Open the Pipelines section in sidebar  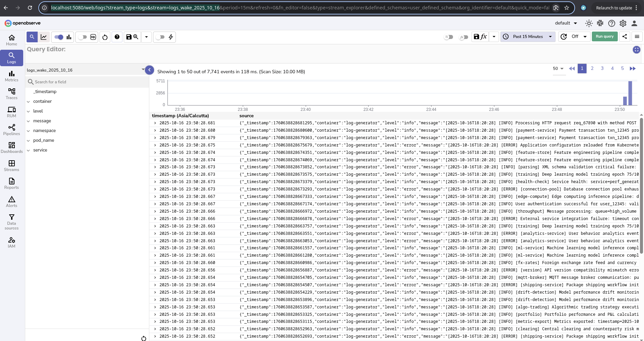(11, 130)
